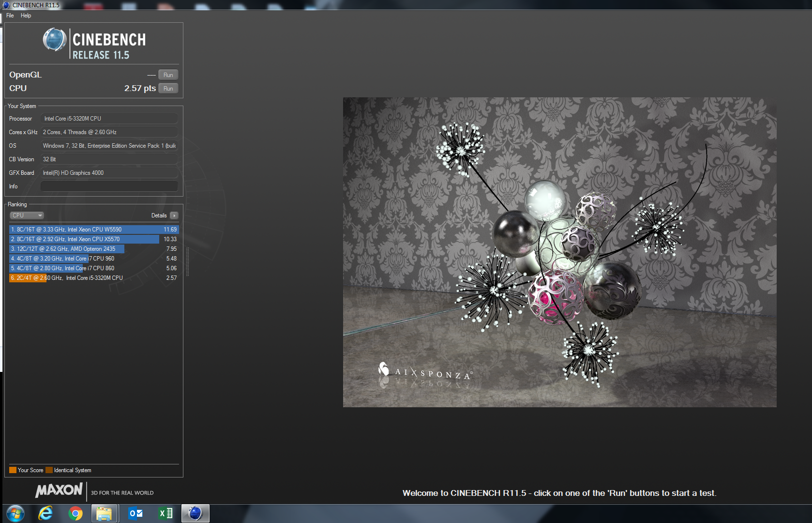This screenshot has width=812, height=523.
Task: Click the 11.69 score in ranking
Action: [170, 230]
